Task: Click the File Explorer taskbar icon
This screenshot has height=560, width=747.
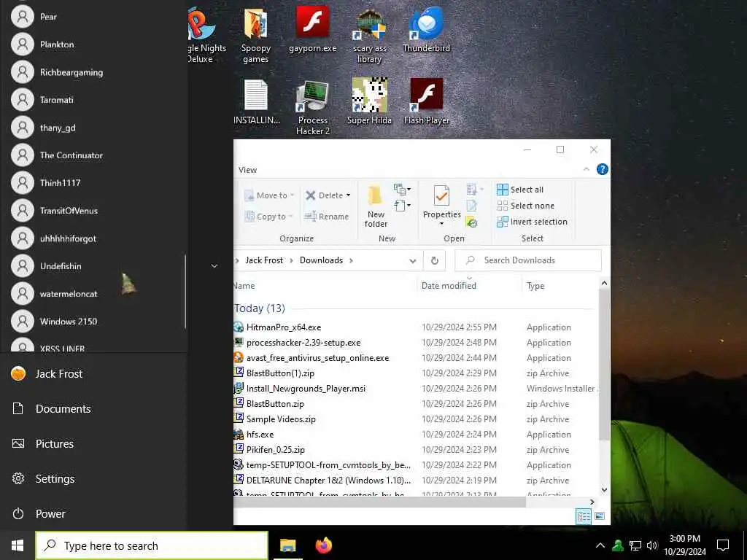Action: (287, 545)
